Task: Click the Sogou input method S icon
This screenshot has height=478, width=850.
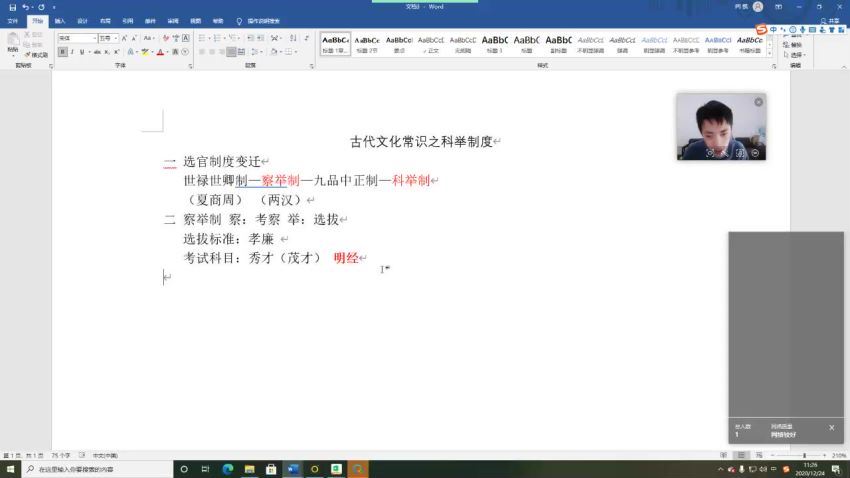Action: click(761, 30)
